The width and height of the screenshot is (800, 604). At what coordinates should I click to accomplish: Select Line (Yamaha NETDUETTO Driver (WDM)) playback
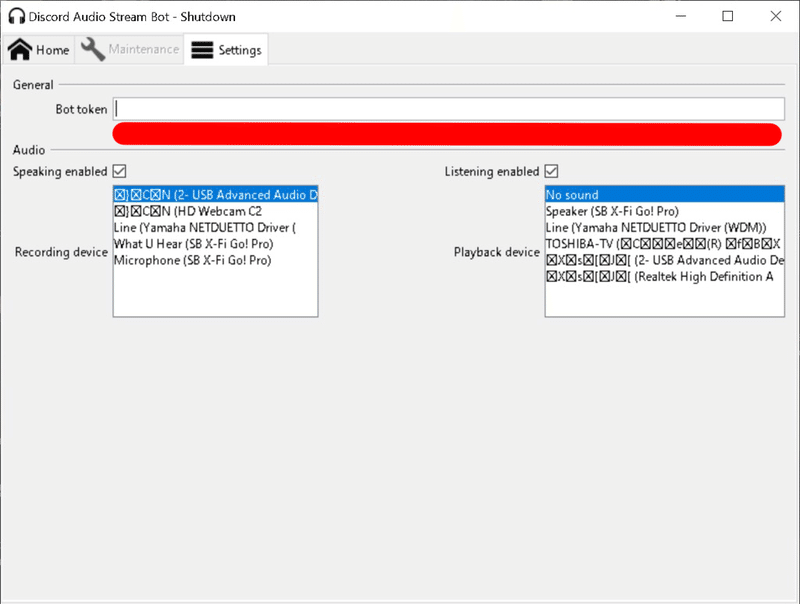point(664,228)
